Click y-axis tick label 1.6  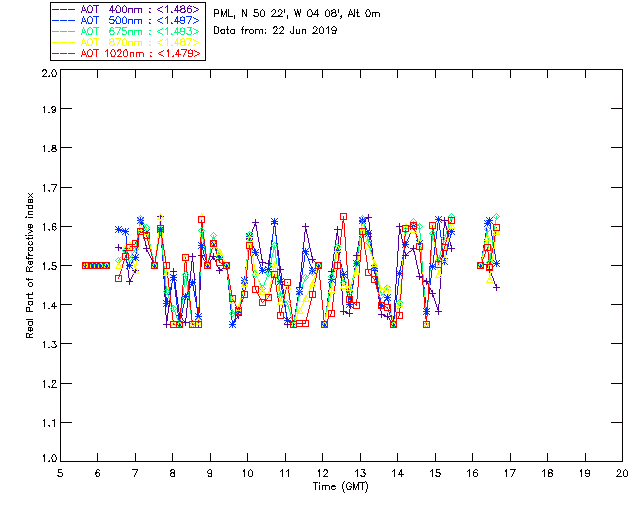pyautogui.click(x=49, y=227)
